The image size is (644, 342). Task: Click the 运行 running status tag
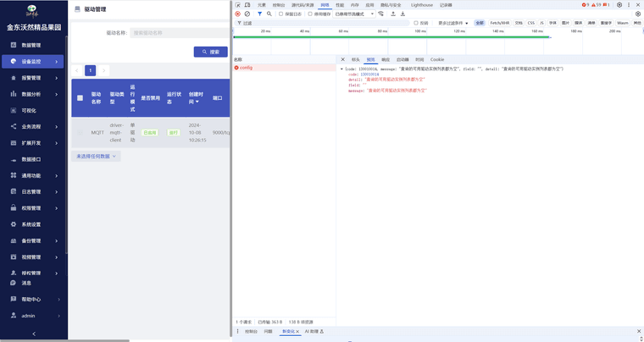pos(174,132)
